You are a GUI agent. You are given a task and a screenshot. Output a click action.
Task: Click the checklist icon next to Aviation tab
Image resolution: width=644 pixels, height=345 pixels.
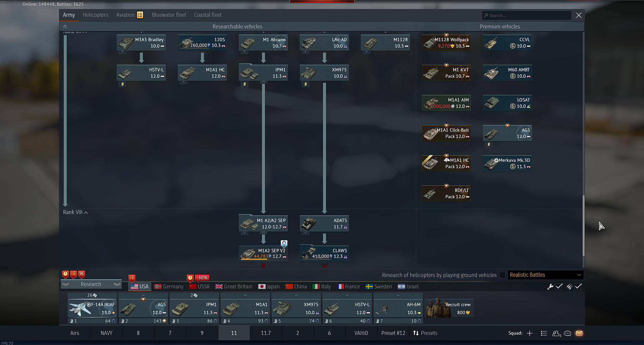(140, 15)
